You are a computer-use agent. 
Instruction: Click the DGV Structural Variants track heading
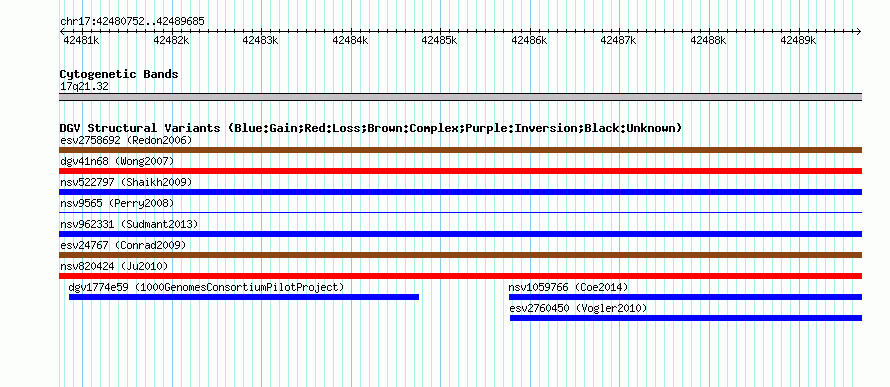(371, 128)
